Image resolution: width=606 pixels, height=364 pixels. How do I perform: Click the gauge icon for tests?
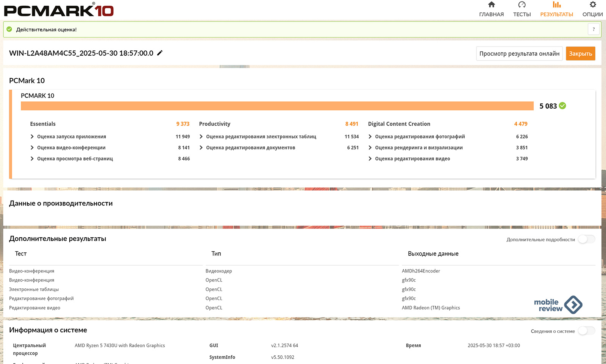[522, 5]
